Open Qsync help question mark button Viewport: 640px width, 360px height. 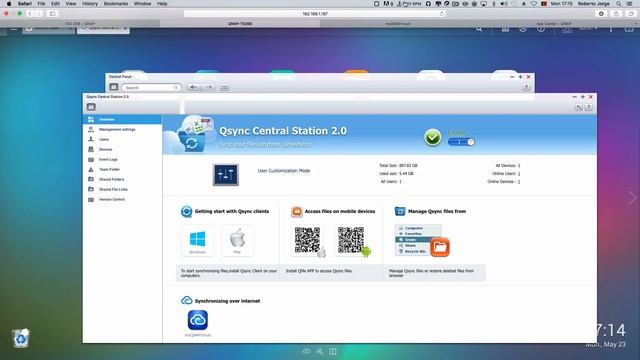click(x=589, y=107)
